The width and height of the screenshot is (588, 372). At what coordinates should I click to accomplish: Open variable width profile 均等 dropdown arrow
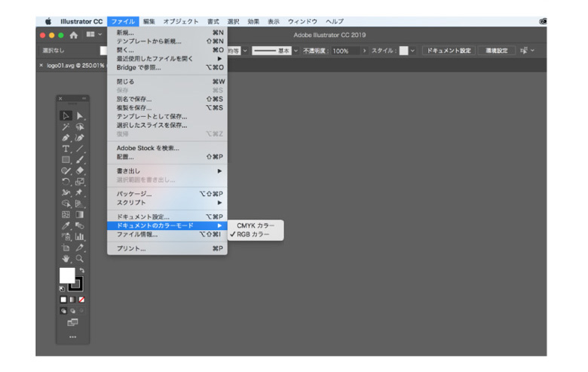(245, 51)
